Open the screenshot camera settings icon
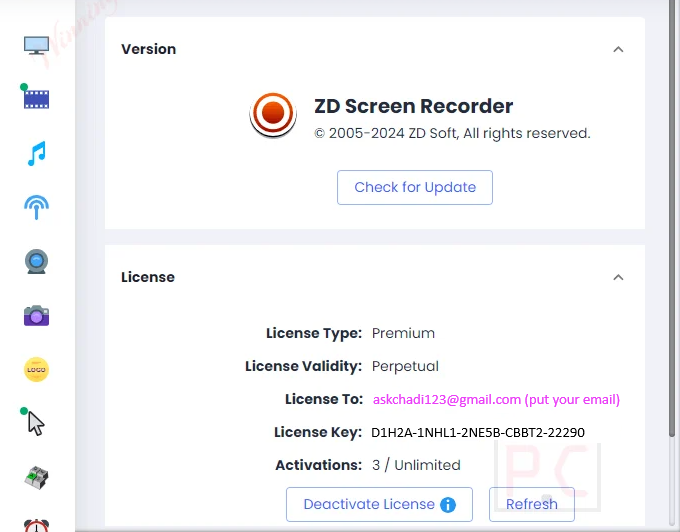The height and width of the screenshot is (532, 680). [36, 316]
